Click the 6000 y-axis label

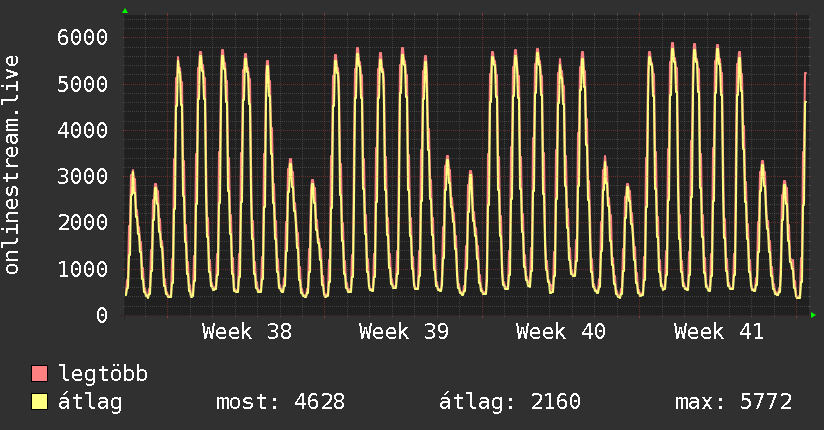coord(83,37)
